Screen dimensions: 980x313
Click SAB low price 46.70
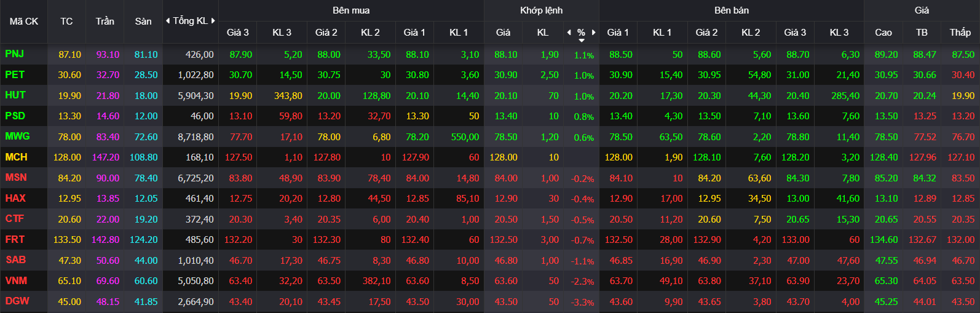963,261
